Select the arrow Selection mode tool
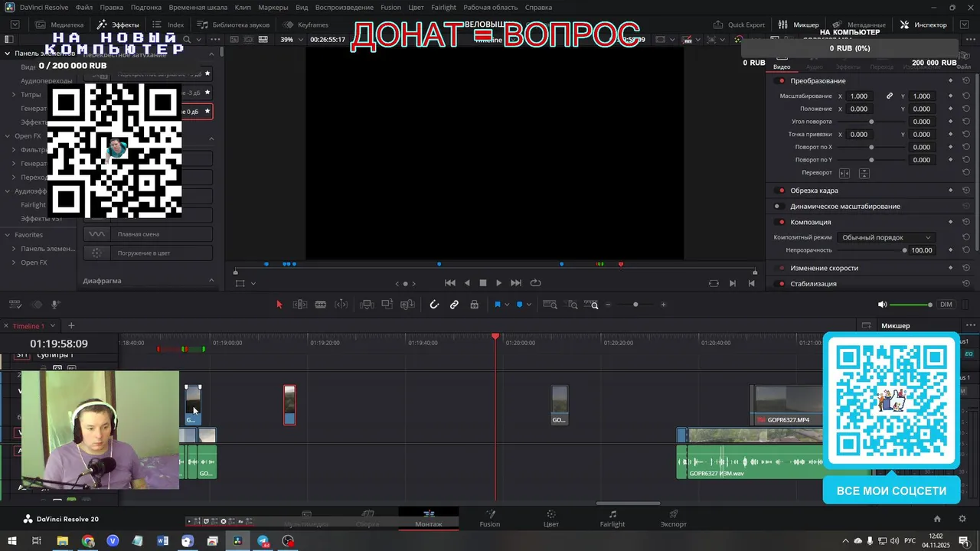 279,305
